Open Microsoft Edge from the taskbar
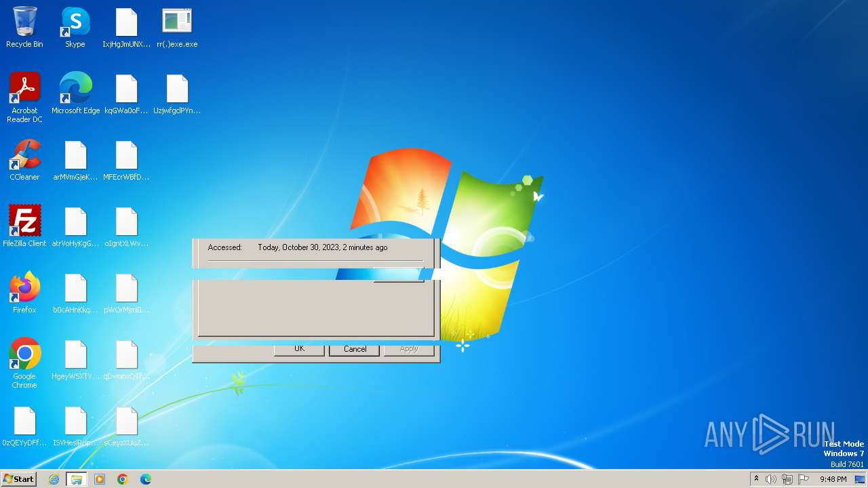The image size is (868, 488). [146, 479]
